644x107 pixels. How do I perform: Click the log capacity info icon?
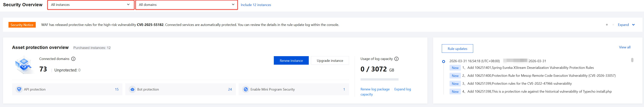[x=396, y=59]
